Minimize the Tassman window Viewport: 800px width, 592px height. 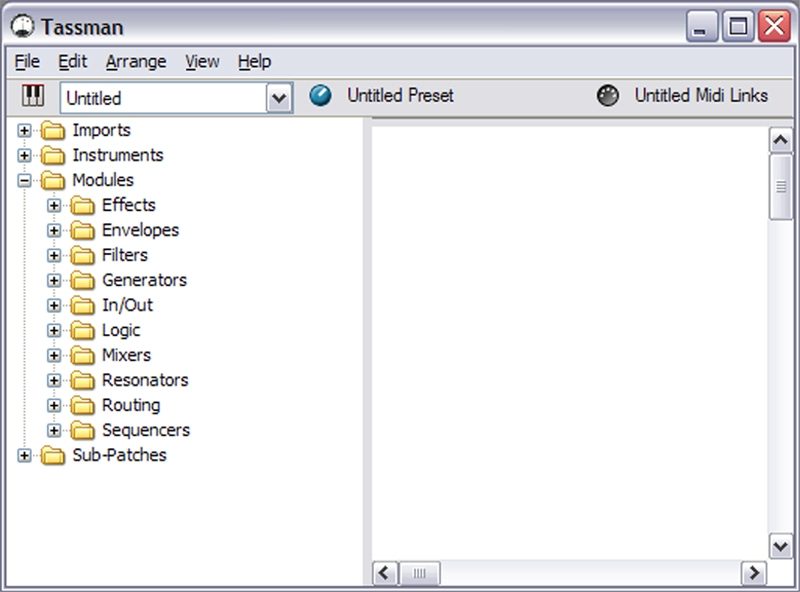click(x=702, y=26)
